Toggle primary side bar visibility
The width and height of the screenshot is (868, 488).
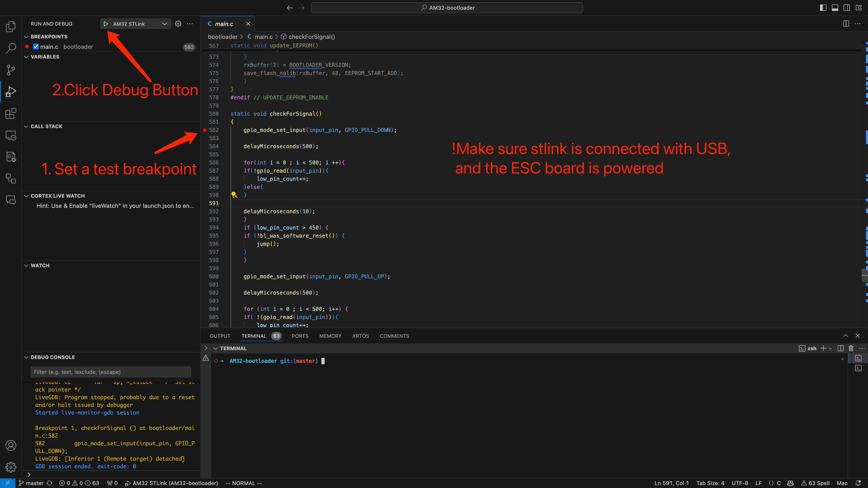(823, 8)
